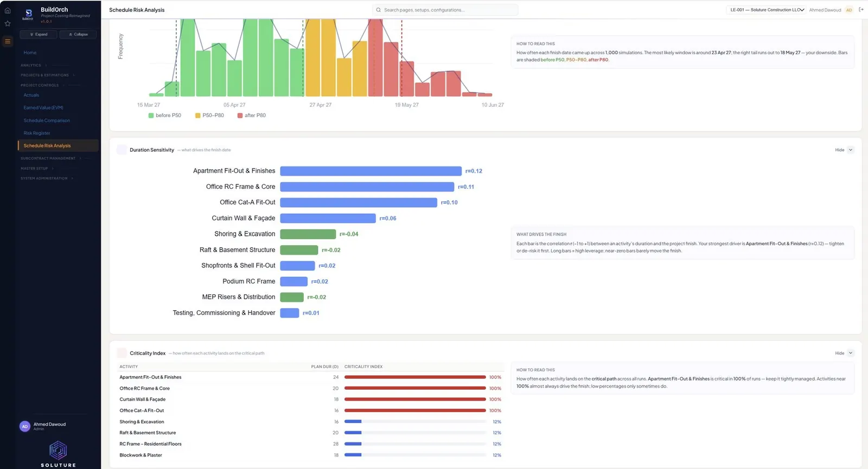Click the search magnifier icon
The width and height of the screenshot is (868, 469).
(379, 10)
